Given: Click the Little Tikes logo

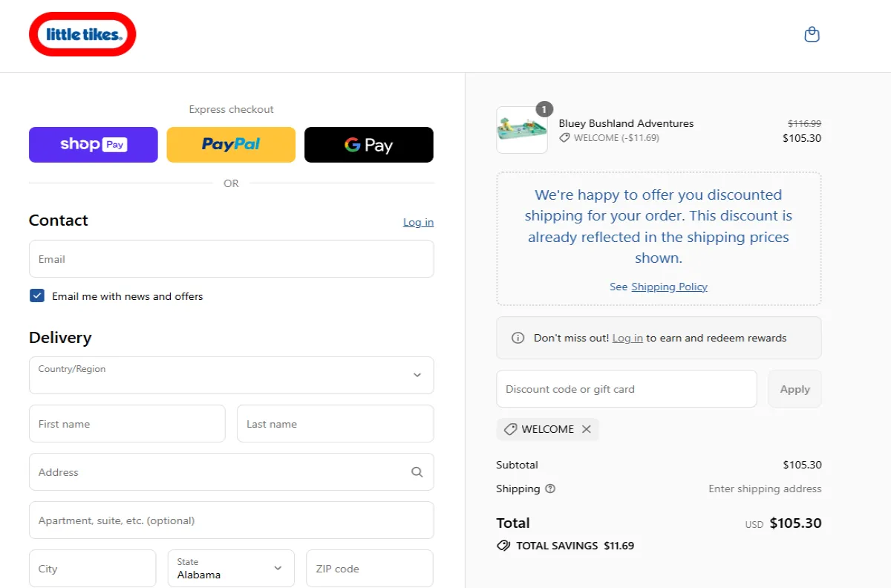Looking at the screenshot, I should tap(82, 34).
